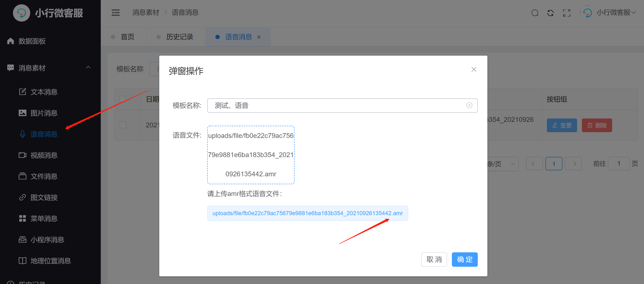The height and width of the screenshot is (284, 644).
Task: Click the 文本消息 edit icon
Action: click(23, 92)
